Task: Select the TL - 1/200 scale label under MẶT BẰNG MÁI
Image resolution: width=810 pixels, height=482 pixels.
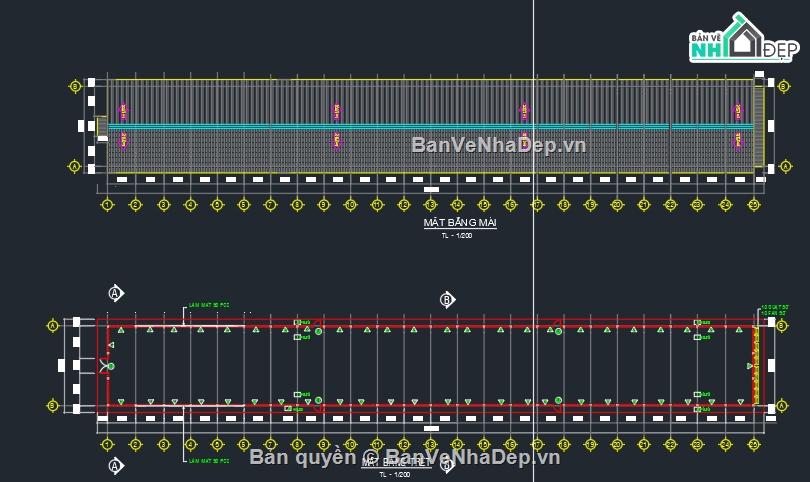Action: click(457, 236)
